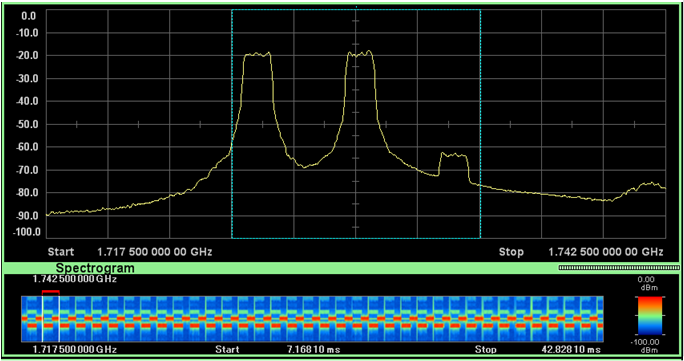The width and height of the screenshot is (684, 361).
Task: Click the spectrogram upper frequency label 1.742 500 000 GHz
Action: [75, 279]
